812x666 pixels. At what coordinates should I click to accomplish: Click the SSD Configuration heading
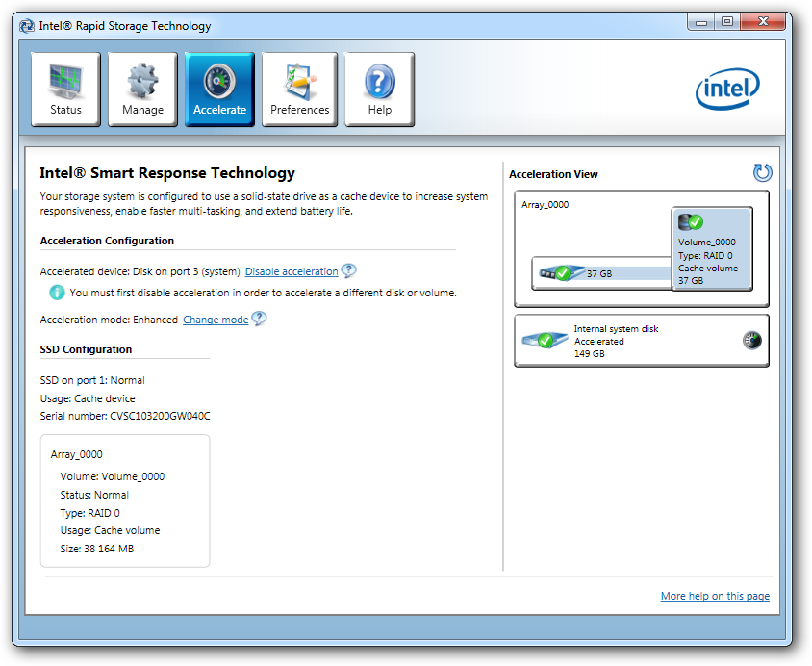tap(86, 349)
